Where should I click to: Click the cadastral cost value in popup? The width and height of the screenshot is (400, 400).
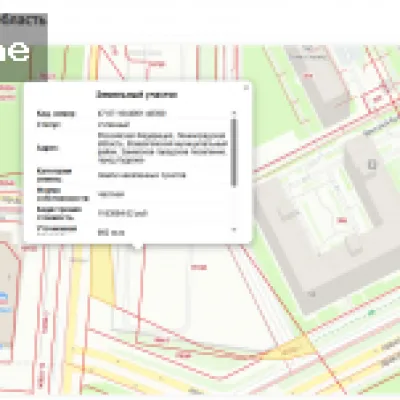[x=123, y=213]
